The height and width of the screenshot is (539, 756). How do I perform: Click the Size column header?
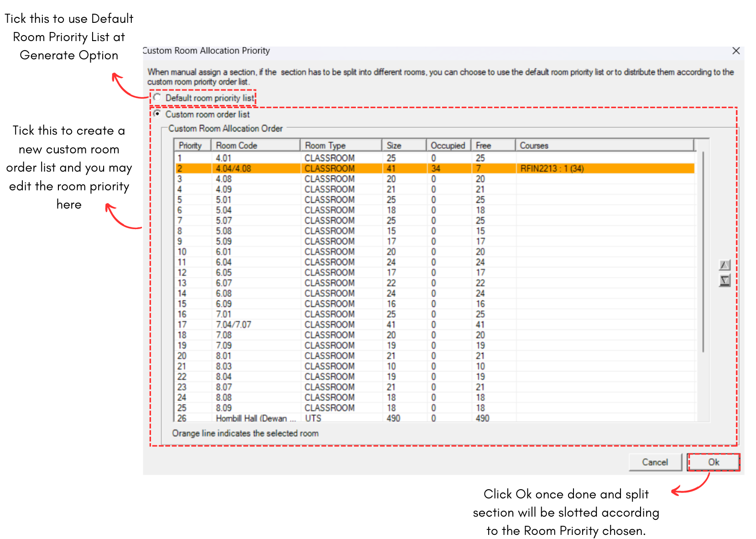403,146
